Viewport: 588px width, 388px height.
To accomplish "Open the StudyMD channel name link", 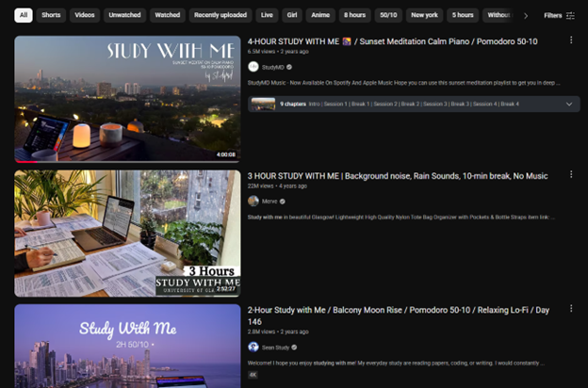I will [x=272, y=67].
